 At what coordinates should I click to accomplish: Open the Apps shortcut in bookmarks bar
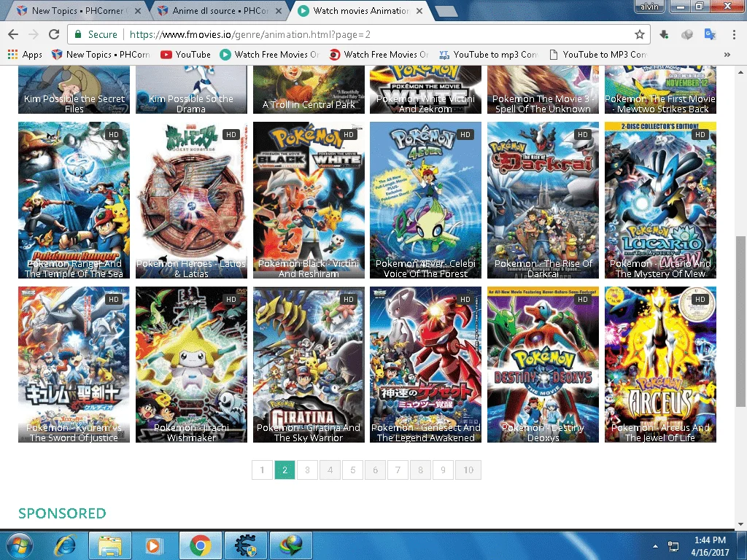(25, 54)
